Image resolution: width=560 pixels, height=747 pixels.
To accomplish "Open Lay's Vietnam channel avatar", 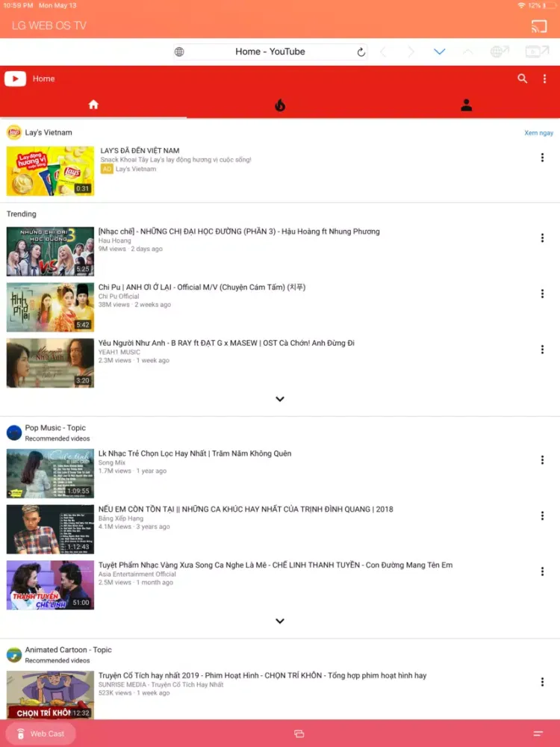I will 13,132.
